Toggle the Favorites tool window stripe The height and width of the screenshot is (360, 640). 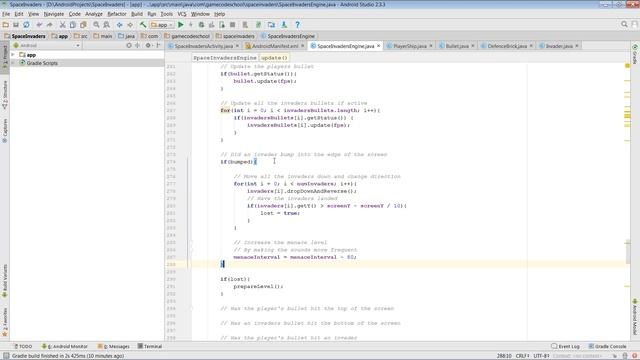pyautogui.click(x=5, y=322)
